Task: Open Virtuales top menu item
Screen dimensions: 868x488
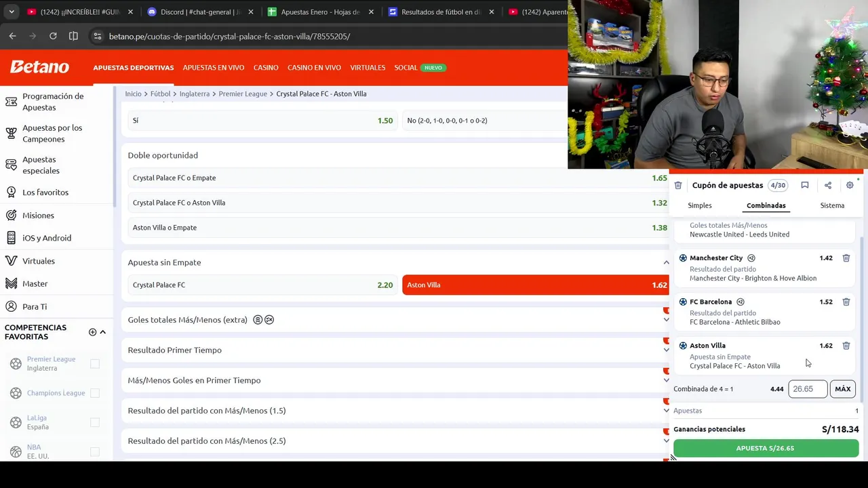Action: (368, 68)
